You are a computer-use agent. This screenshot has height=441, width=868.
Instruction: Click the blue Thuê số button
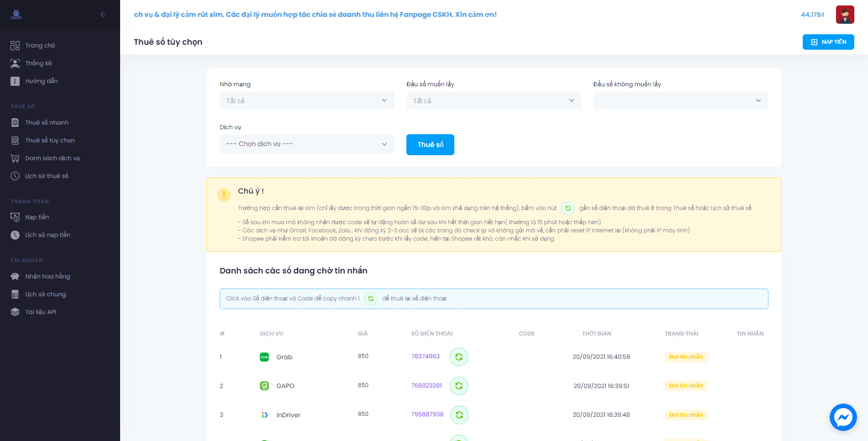[430, 145]
